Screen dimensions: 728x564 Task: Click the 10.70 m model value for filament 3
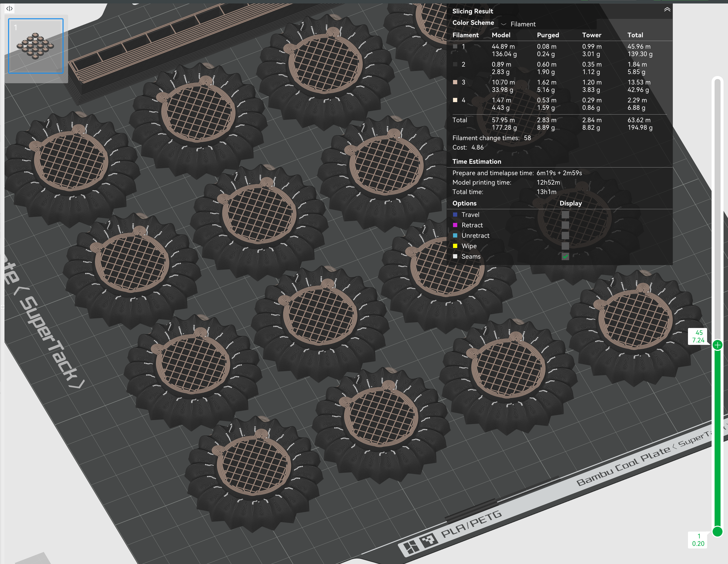[x=503, y=82]
